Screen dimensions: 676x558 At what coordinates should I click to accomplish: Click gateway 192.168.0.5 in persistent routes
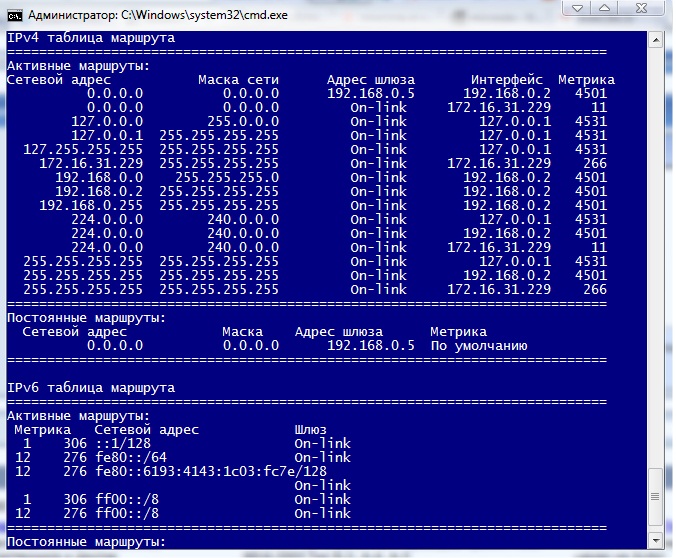371,346
